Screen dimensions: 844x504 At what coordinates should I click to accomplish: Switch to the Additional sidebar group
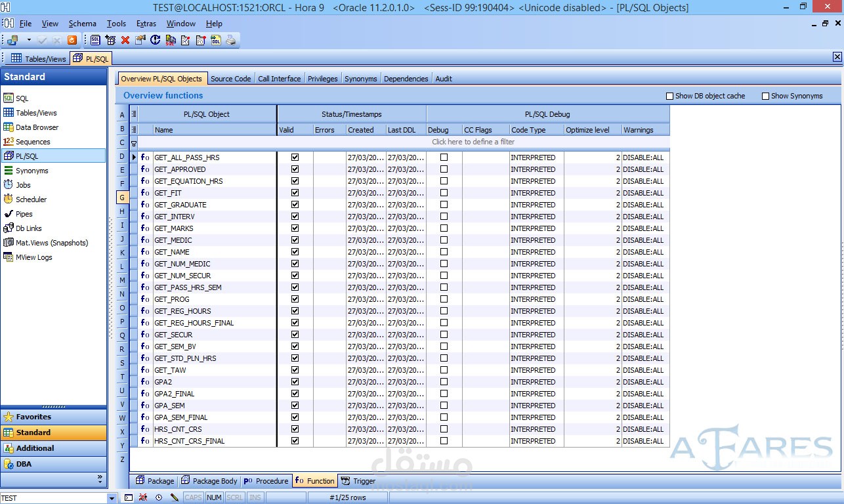coord(54,448)
